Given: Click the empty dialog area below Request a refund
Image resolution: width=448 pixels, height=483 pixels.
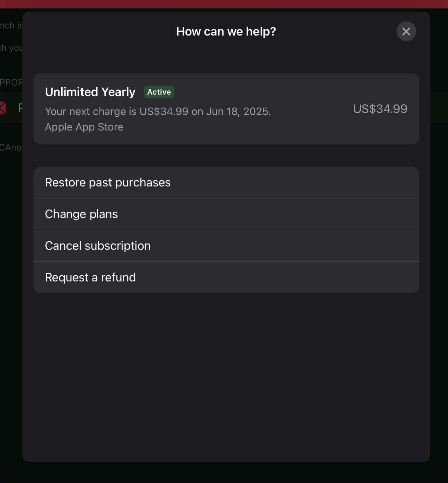Looking at the screenshot, I should (226, 376).
